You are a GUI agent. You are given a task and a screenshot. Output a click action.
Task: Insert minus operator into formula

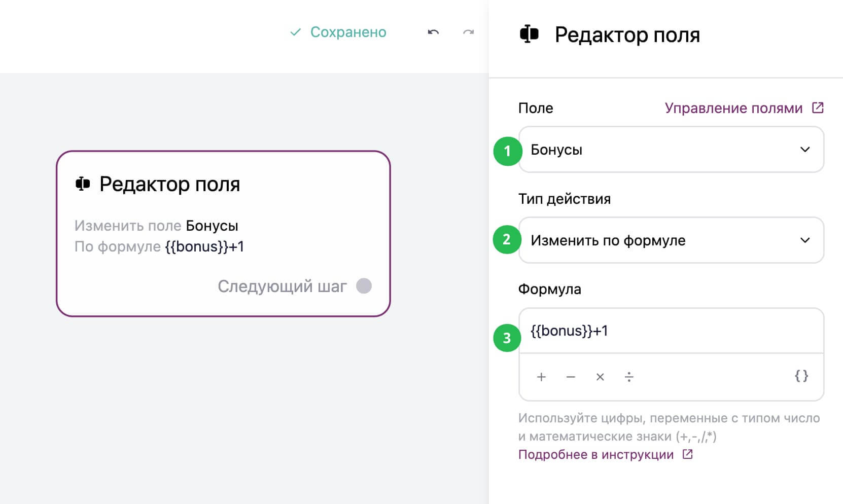pos(571,377)
